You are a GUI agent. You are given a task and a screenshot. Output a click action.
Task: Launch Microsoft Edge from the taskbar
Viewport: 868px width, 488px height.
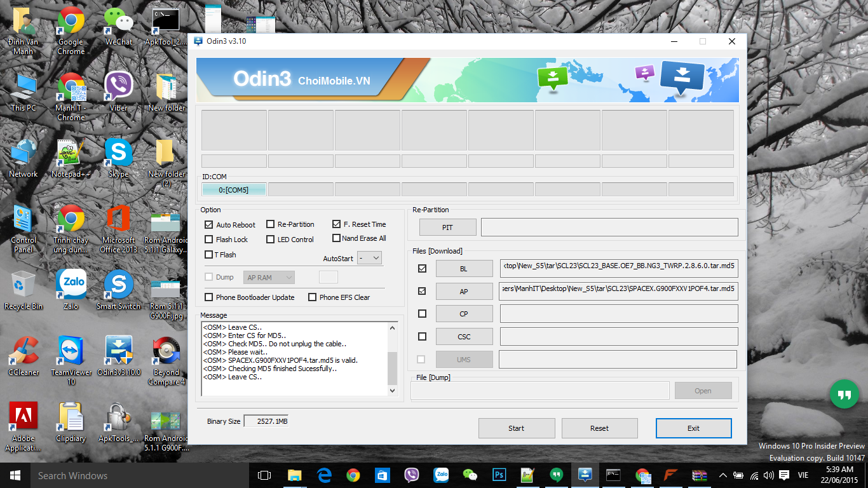click(324, 475)
